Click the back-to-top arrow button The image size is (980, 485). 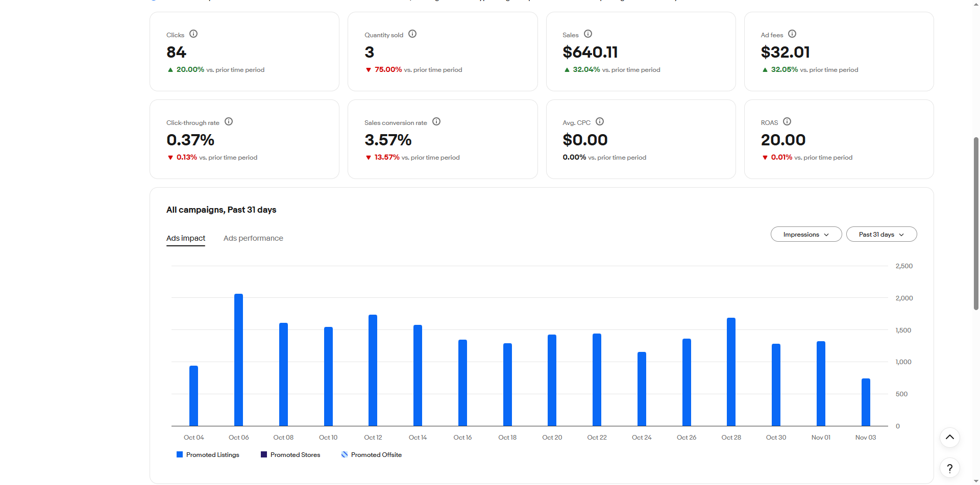(950, 438)
